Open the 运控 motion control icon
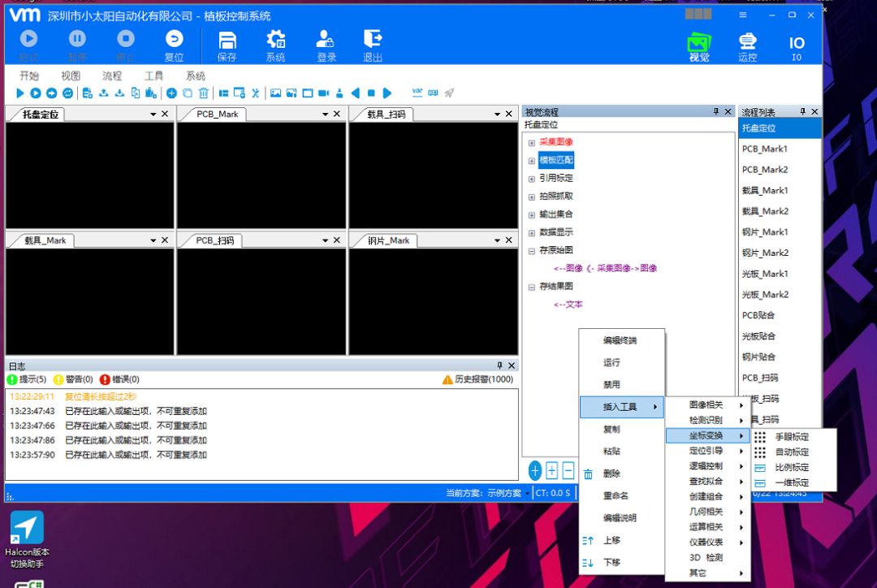This screenshot has height=588, width=877. [x=747, y=42]
